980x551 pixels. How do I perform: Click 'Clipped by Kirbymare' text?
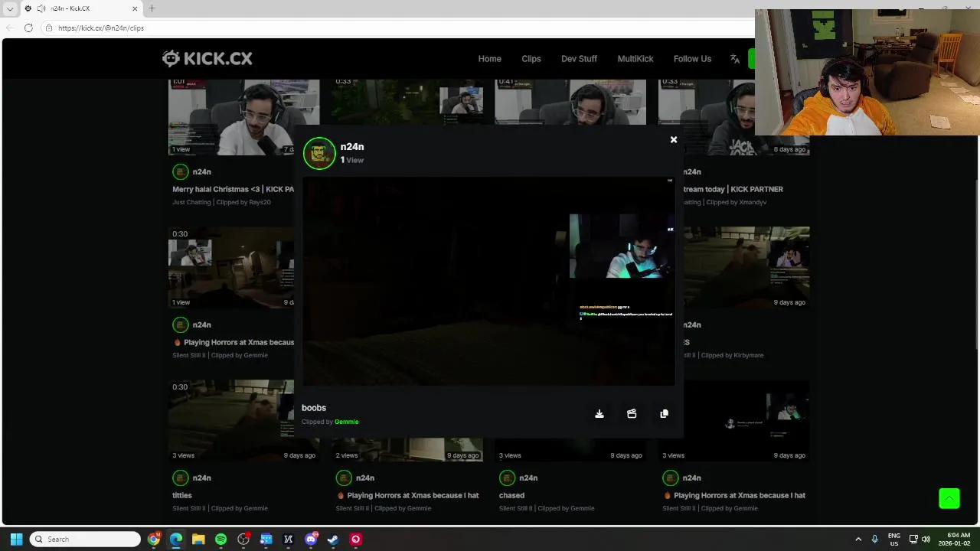coord(732,355)
